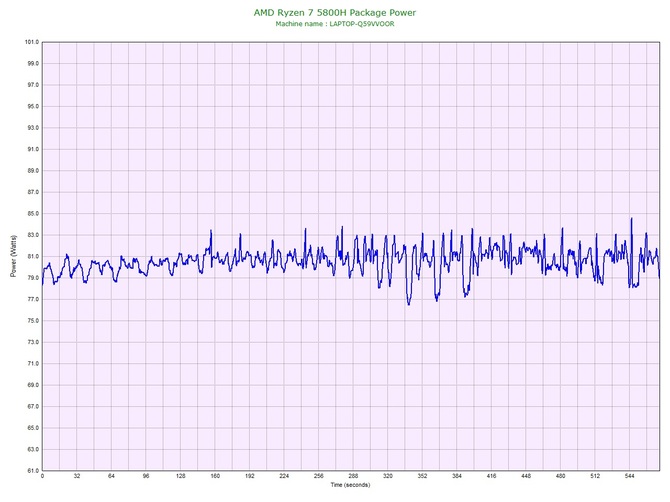
Task: Click the 69.0 y-axis value
Action: (32, 385)
